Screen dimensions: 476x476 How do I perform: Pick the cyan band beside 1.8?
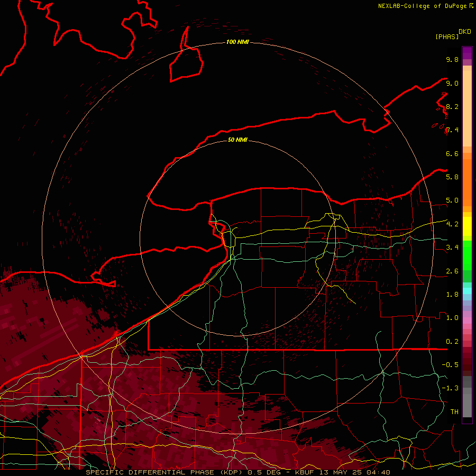pyautogui.click(x=467, y=291)
